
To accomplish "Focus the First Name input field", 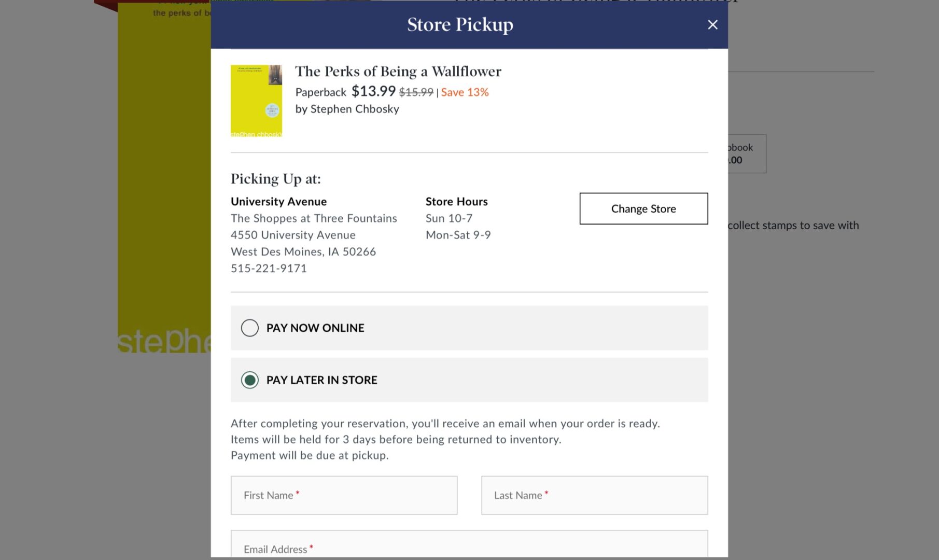I will click(344, 495).
